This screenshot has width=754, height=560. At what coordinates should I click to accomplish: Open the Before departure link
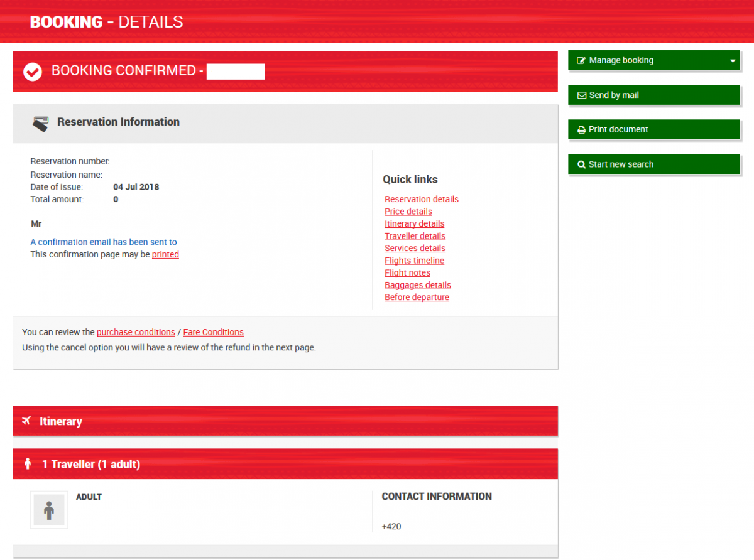pyautogui.click(x=417, y=297)
